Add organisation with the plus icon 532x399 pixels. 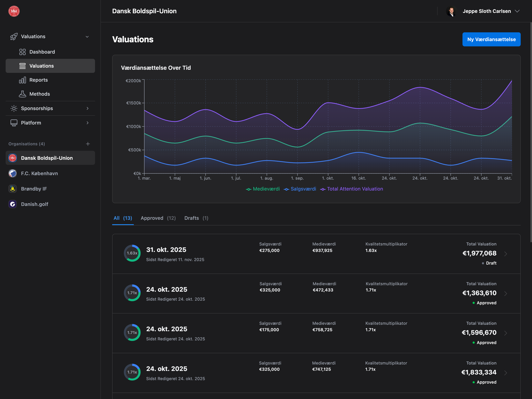click(x=88, y=144)
